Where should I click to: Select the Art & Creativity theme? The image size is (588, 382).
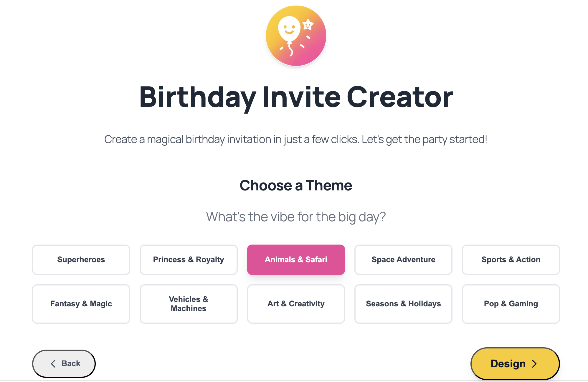(296, 304)
